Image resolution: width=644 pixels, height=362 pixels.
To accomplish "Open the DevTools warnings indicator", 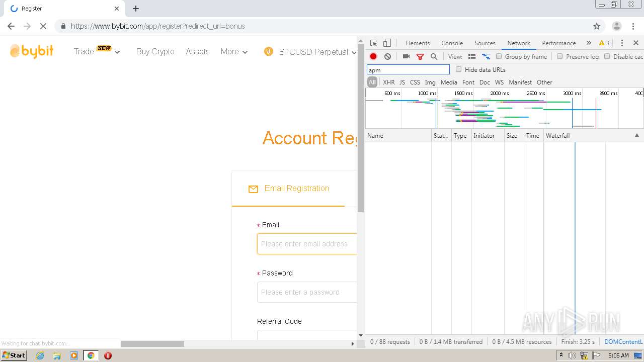I will click(604, 43).
